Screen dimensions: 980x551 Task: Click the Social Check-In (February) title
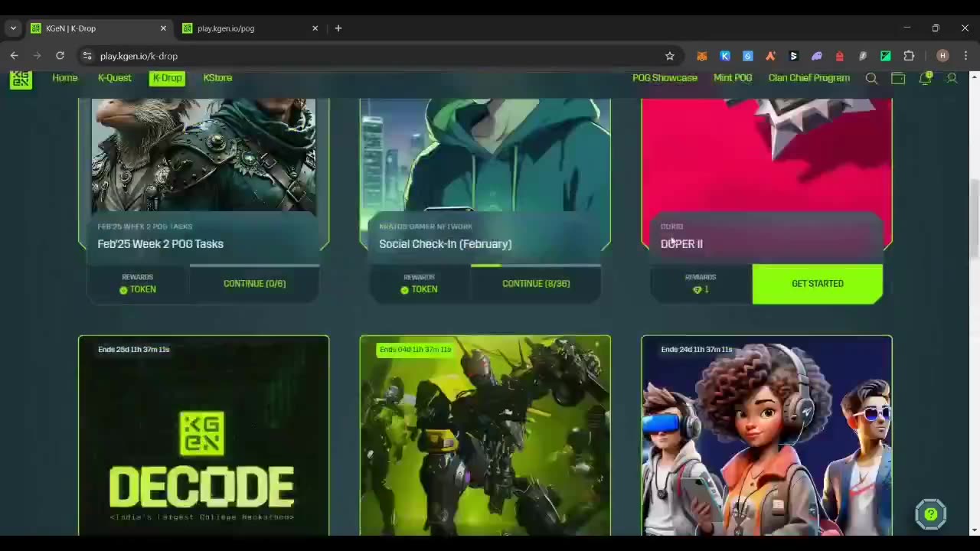click(446, 244)
